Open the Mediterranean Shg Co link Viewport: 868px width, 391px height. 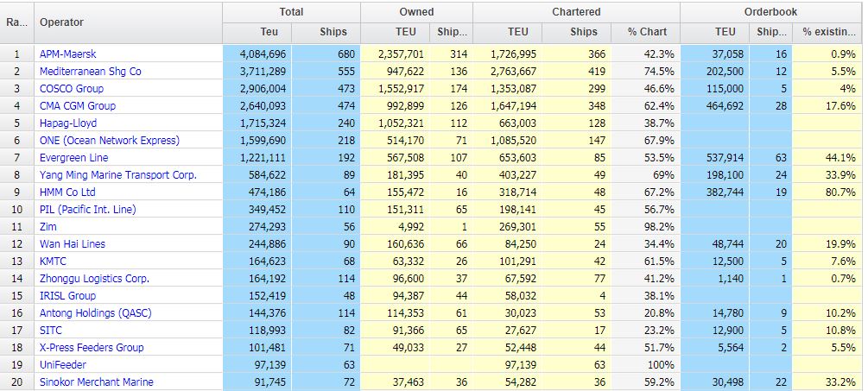point(90,72)
